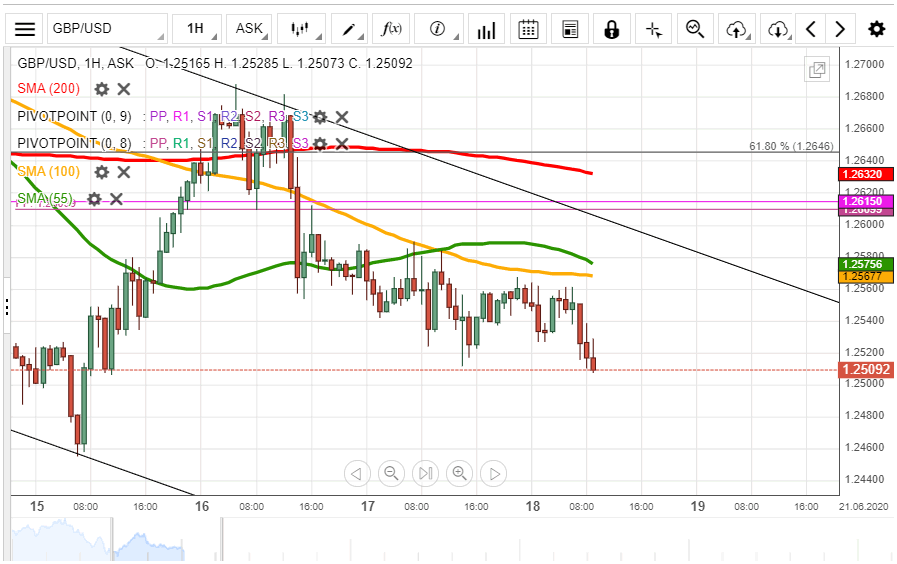Click the cloud upload icon
897x564 pixels.
[x=737, y=29]
